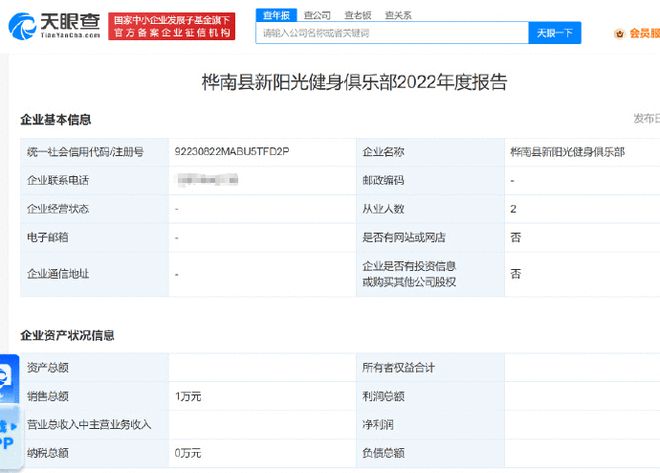The image size is (660, 473).
Task: Click the 利润总额 label
Action: pyautogui.click(x=383, y=396)
